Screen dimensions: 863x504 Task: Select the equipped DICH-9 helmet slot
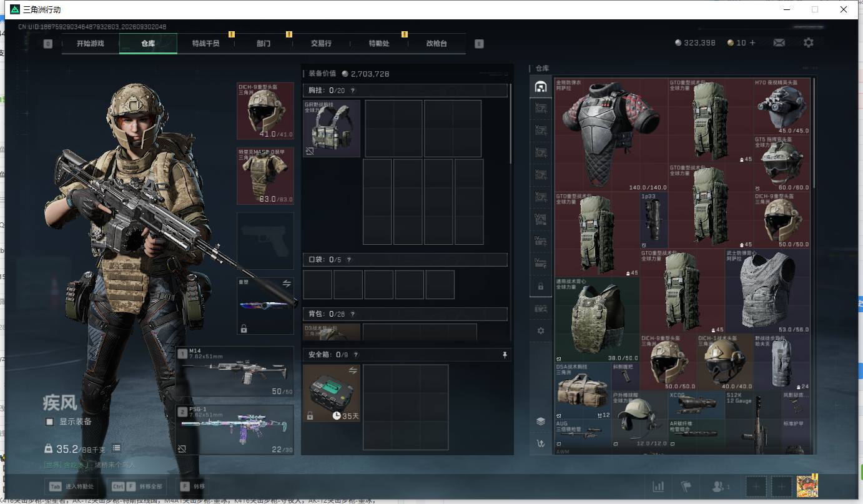point(265,111)
